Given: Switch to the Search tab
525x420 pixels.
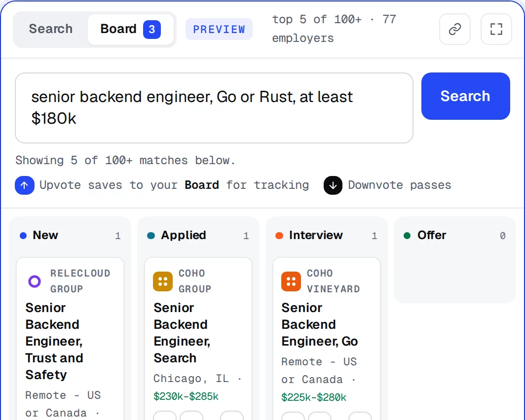Looking at the screenshot, I should pos(50,29).
